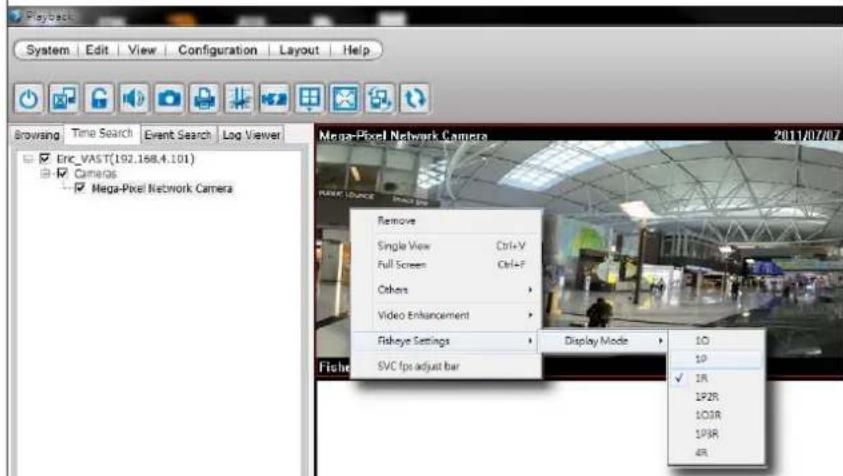Switch to the Log Viewer tab

click(252, 134)
